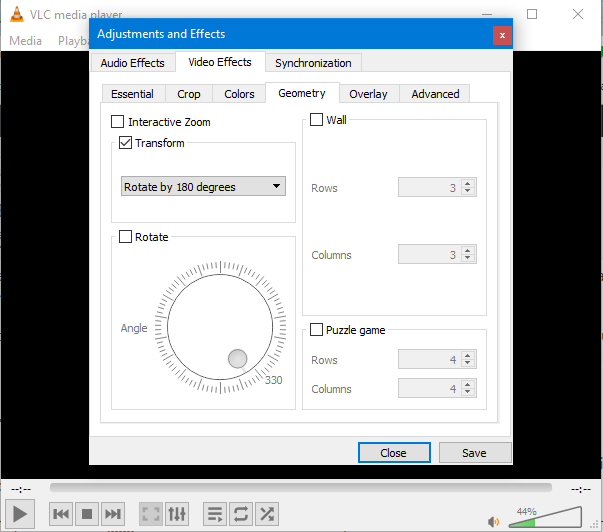The image size is (603, 532).
Task: Click the elapsed time display on the left
Action: point(21,489)
